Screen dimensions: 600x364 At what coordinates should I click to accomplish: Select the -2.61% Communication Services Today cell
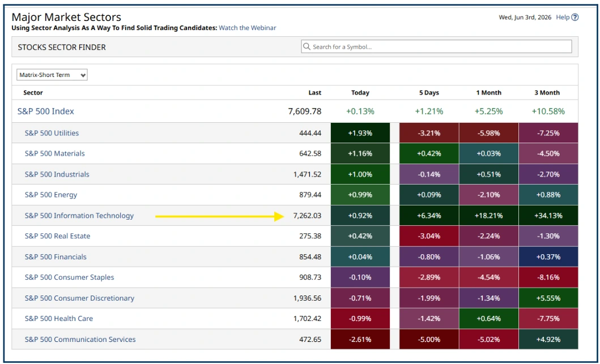pyautogui.click(x=360, y=340)
